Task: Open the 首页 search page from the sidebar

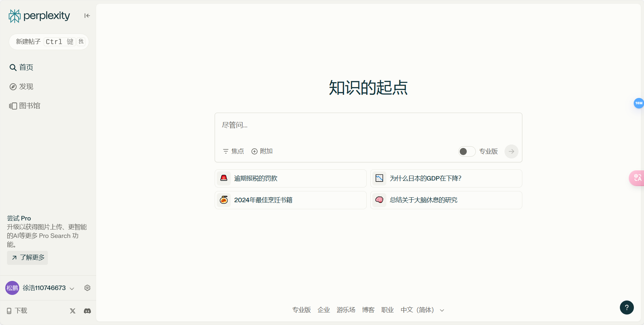Action: 26,67
